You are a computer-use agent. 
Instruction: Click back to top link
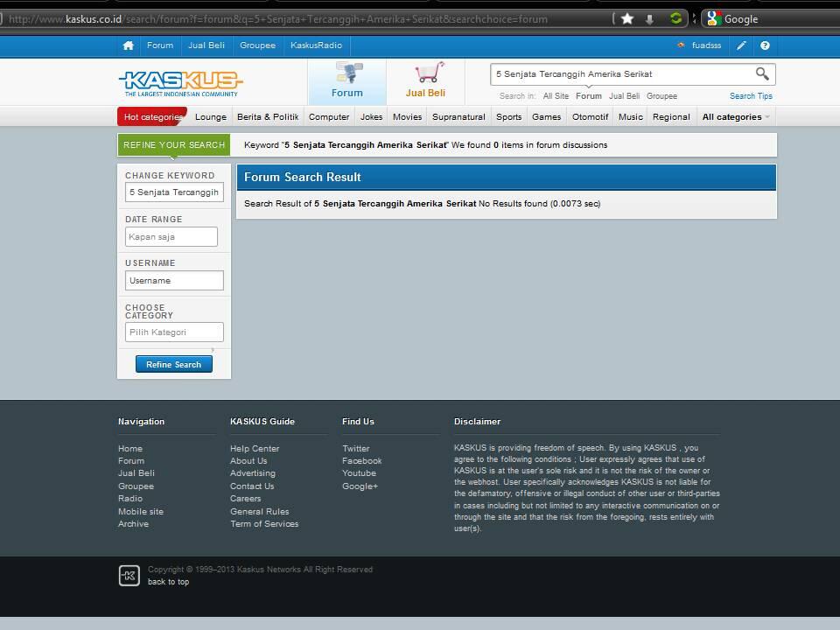click(x=168, y=582)
